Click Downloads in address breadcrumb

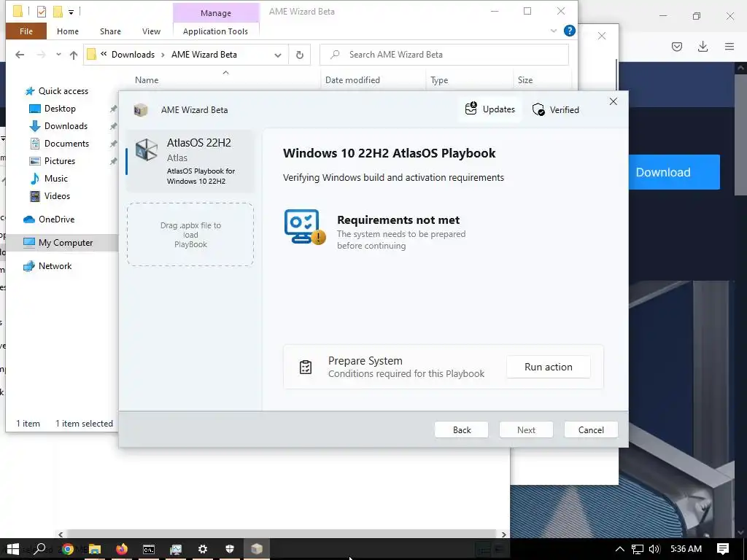[133, 55]
